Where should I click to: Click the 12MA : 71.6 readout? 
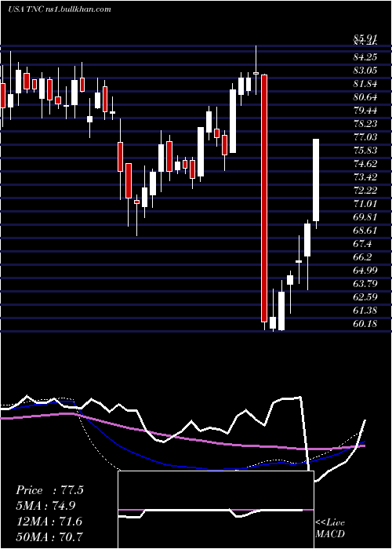(x=49, y=521)
